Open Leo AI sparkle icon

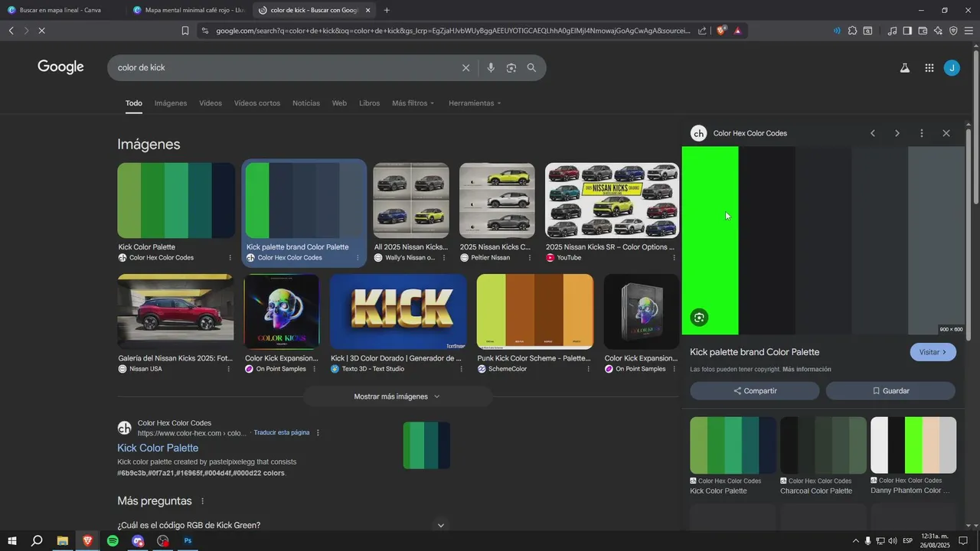tap(938, 31)
